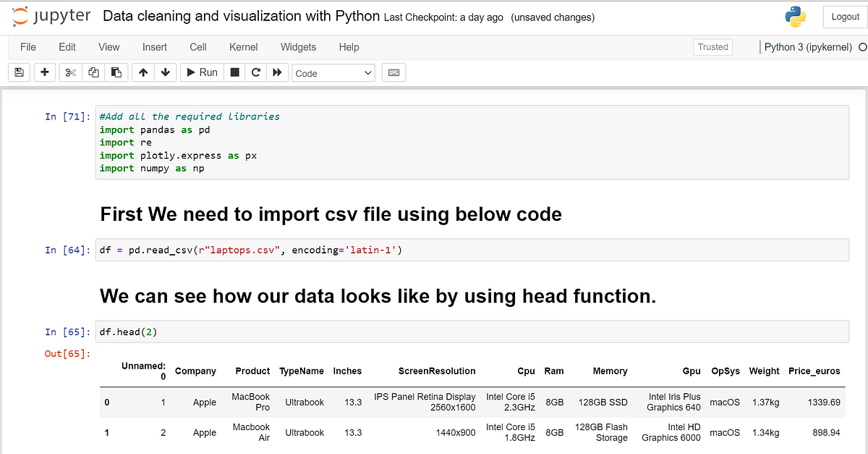Screen dimensions: 868x454
Task: Open the cell type Code dropdown
Action: pyautogui.click(x=333, y=73)
